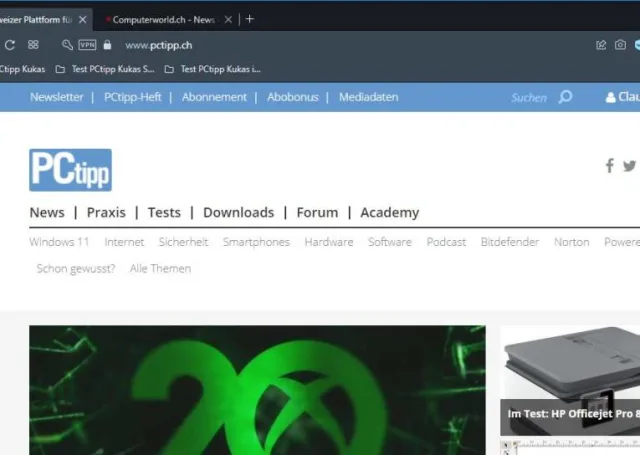The width and height of the screenshot is (640, 455).
Task: Click the search magnifier icon in address bar
Action: click(x=67, y=44)
